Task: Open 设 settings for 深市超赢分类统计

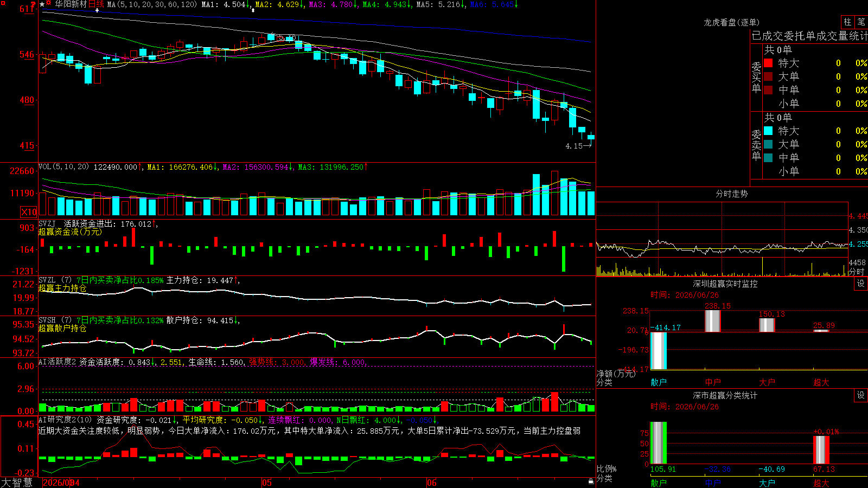Action: pos(861,395)
